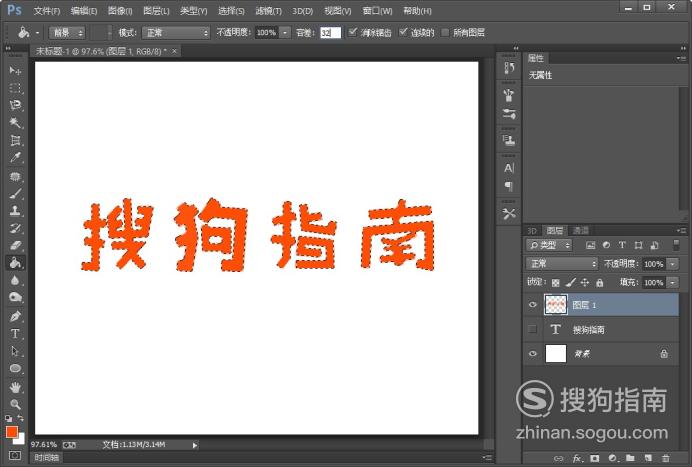Toggle lock transparent pixels
The image size is (692, 467).
coord(556,282)
